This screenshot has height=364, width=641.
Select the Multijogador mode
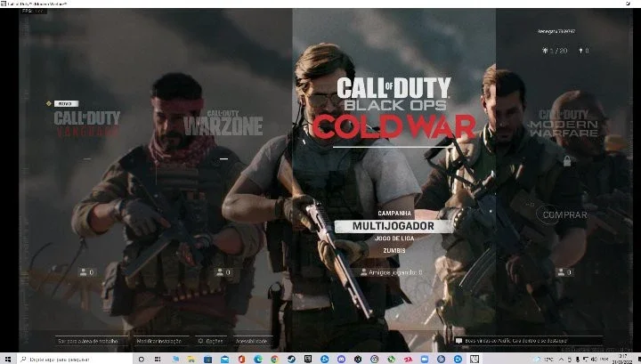pyautogui.click(x=394, y=226)
